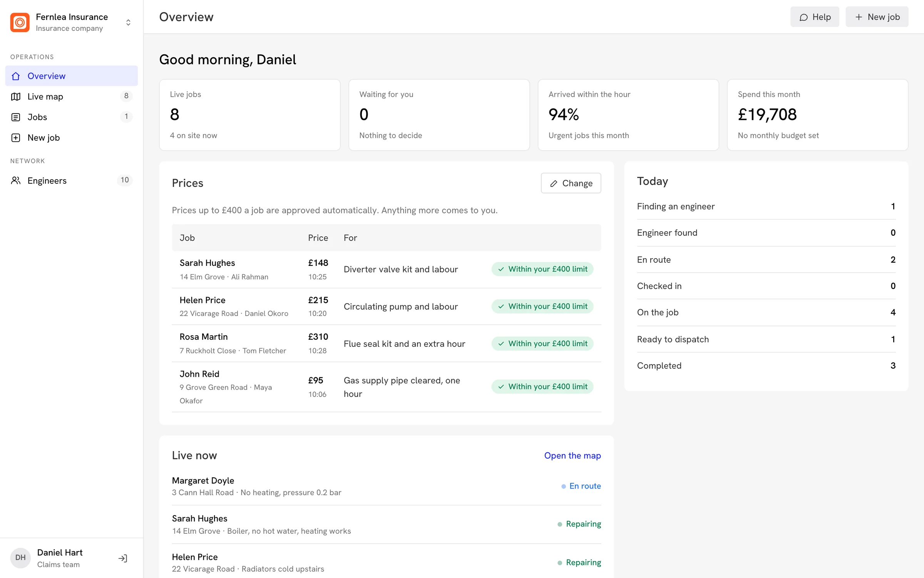Click the £310 price for Rosa Martin
924x578 pixels.
point(318,337)
